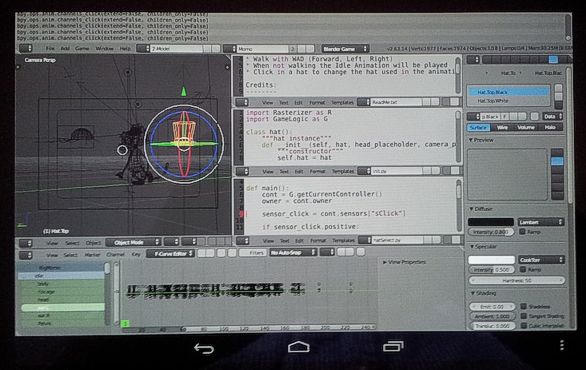The image size is (586, 370).
Task: Click the scene browse icon beside 2.Model
Action: click(142, 49)
